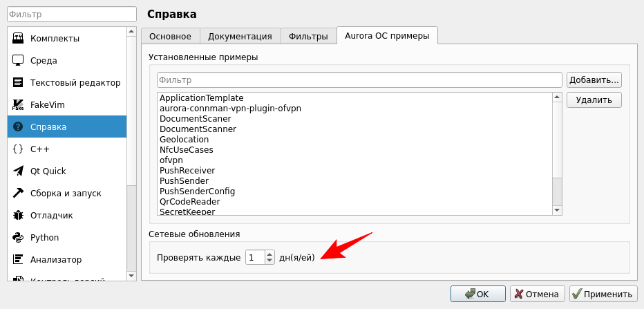This screenshot has width=644, height=309.
Task: Open the Текстовый редактор category icon
Action: 19,82
